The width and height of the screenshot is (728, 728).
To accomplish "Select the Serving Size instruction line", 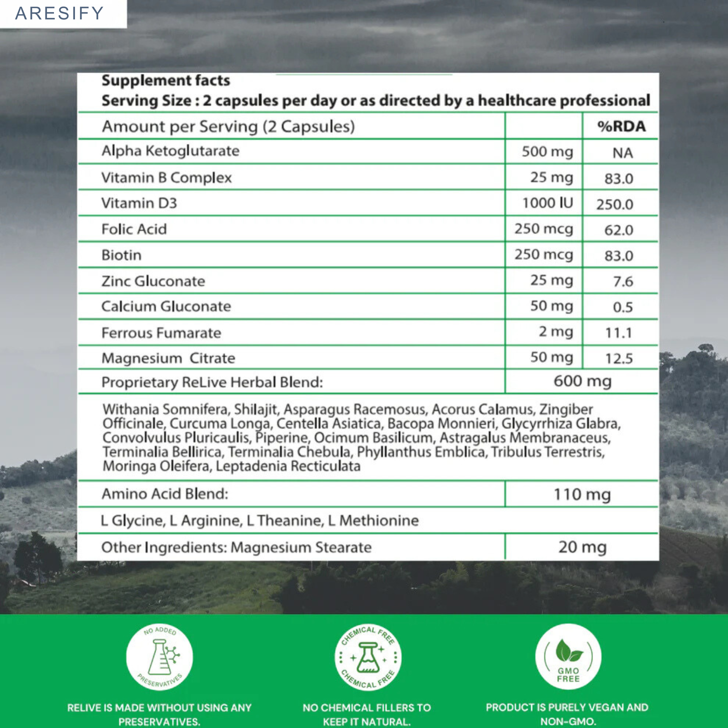I will (375, 101).
